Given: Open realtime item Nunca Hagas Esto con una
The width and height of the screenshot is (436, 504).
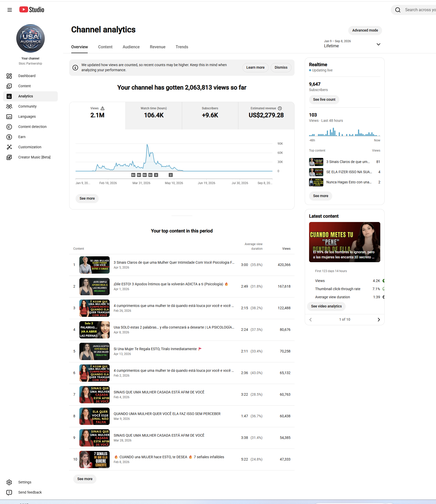Looking at the screenshot, I should coord(345,182).
